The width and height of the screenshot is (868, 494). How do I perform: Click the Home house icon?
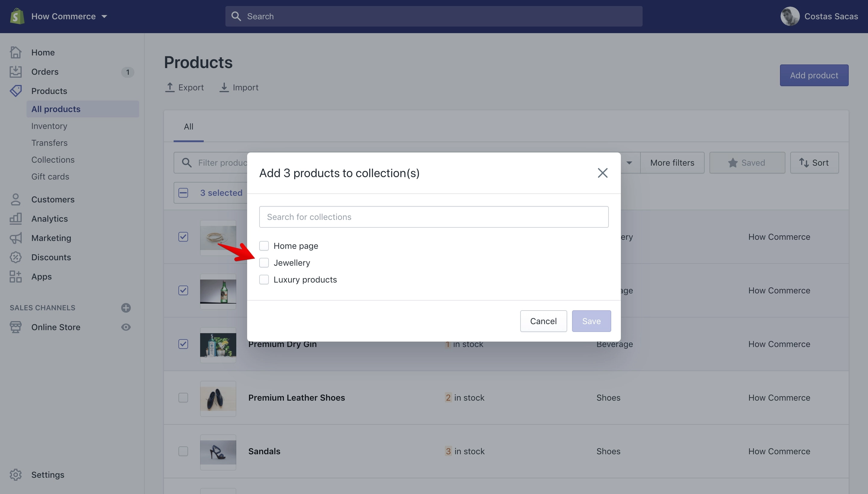coord(16,52)
